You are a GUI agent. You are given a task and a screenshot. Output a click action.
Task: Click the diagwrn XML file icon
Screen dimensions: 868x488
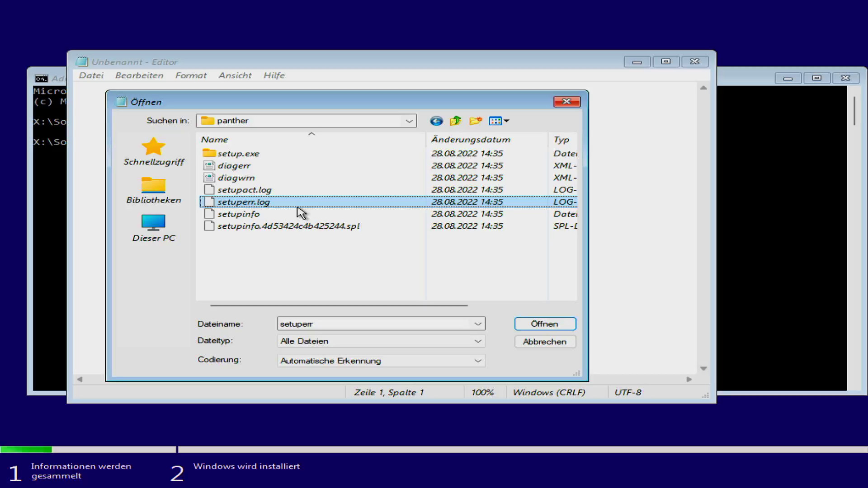coord(209,178)
